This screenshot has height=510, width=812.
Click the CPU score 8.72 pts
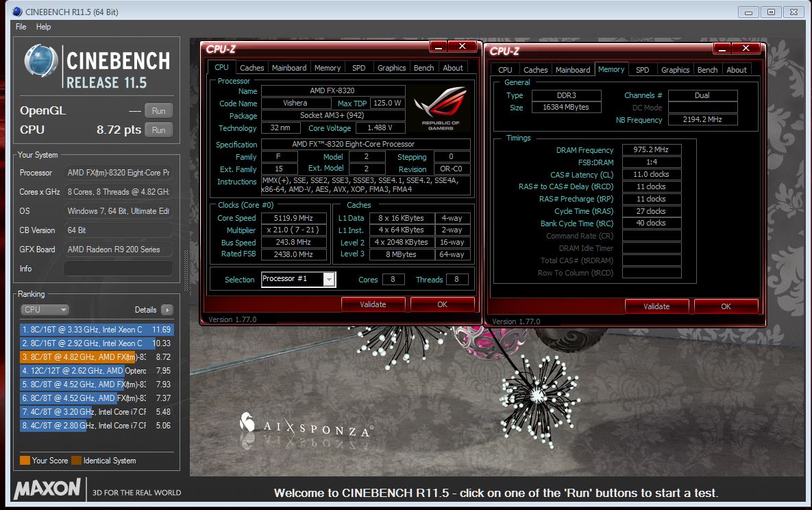click(x=119, y=130)
